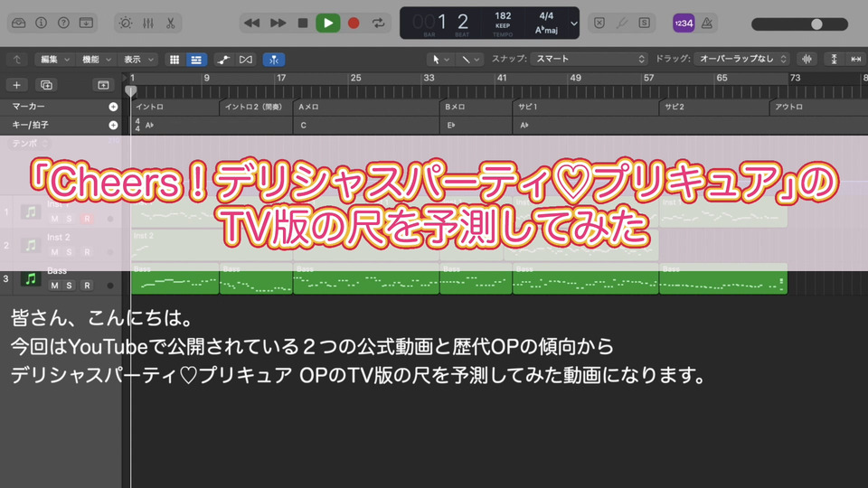This screenshot has height=488, width=868.
Task: Open the Library panel icon
Action: 18,23
